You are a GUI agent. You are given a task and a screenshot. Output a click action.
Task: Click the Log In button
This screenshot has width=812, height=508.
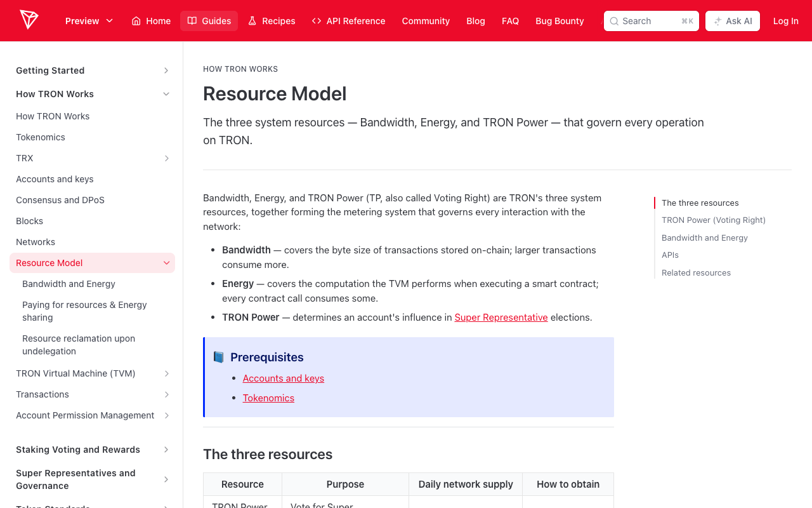(x=785, y=21)
